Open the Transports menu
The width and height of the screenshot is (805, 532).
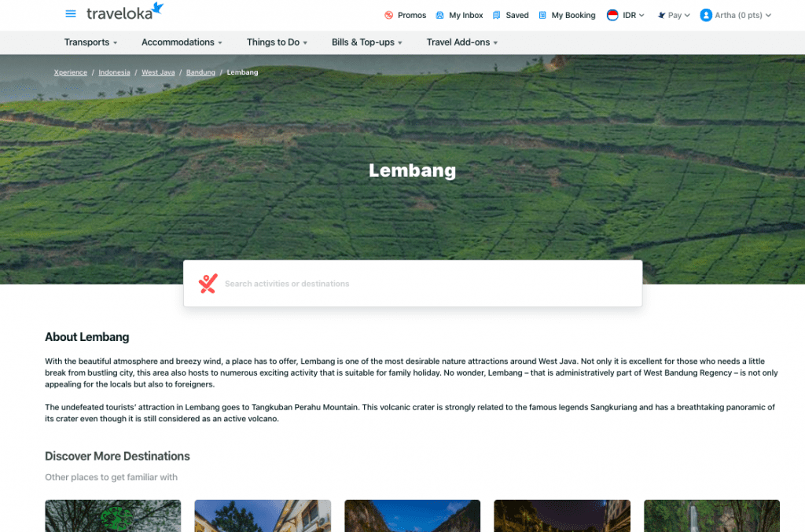pos(90,42)
